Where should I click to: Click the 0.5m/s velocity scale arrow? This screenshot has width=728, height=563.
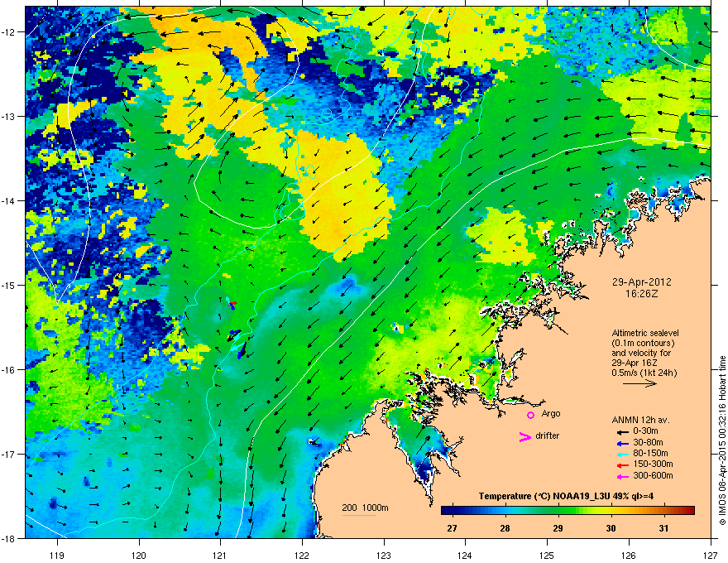(639, 383)
